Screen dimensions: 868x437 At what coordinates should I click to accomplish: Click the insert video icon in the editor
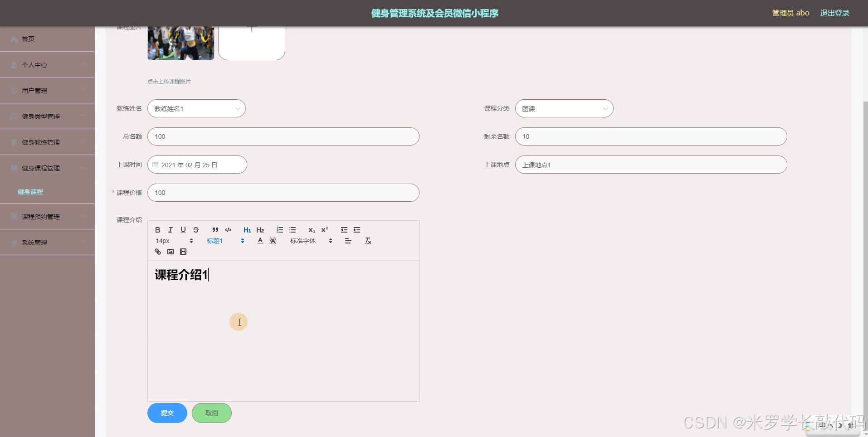[x=183, y=252]
